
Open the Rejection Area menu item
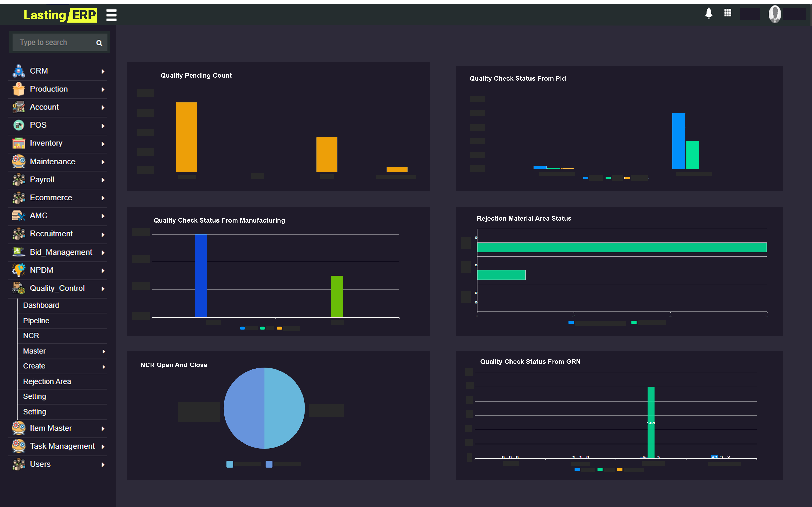(x=47, y=381)
